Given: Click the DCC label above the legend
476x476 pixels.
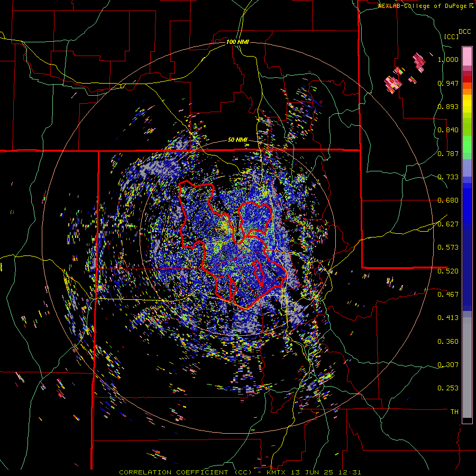Looking at the screenshot, I should click(x=464, y=32).
